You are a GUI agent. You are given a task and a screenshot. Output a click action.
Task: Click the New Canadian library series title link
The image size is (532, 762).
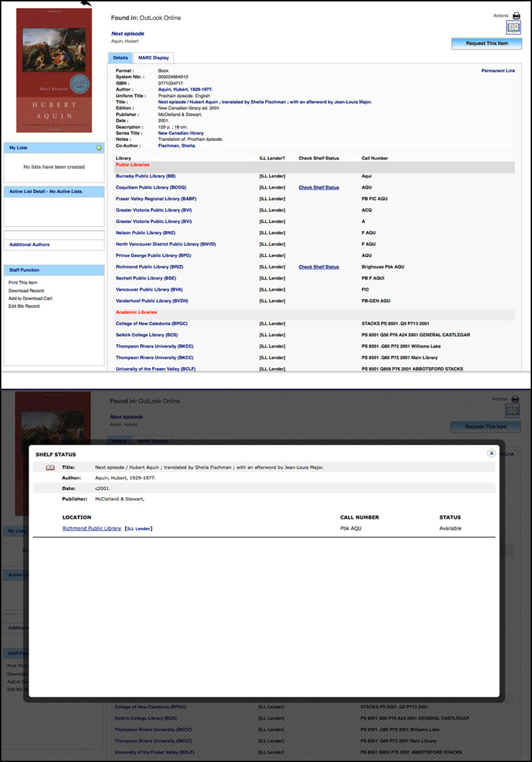click(x=181, y=133)
